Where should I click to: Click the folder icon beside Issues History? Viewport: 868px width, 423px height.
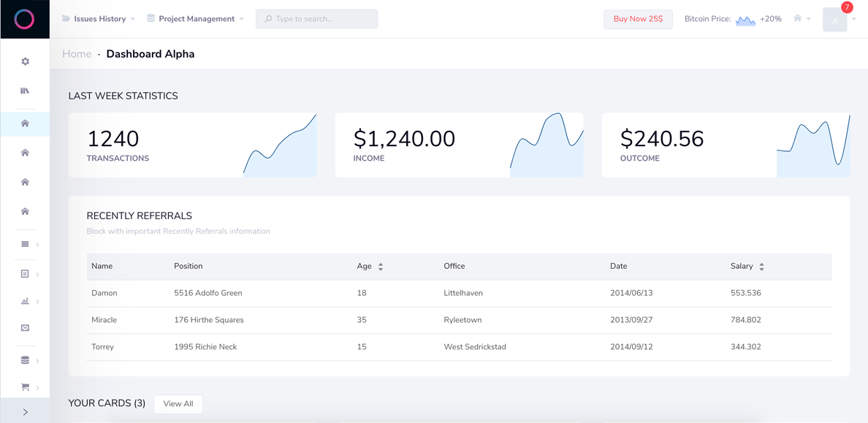(66, 18)
